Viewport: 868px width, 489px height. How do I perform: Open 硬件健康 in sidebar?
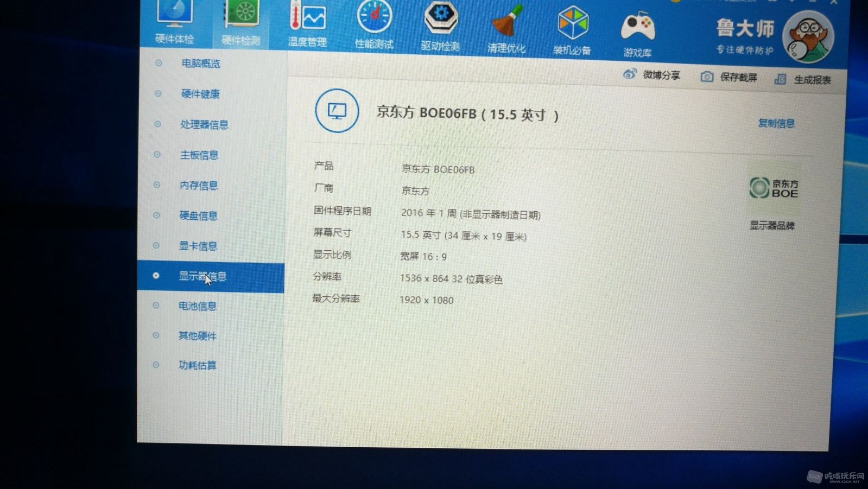pyautogui.click(x=200, y=94)
